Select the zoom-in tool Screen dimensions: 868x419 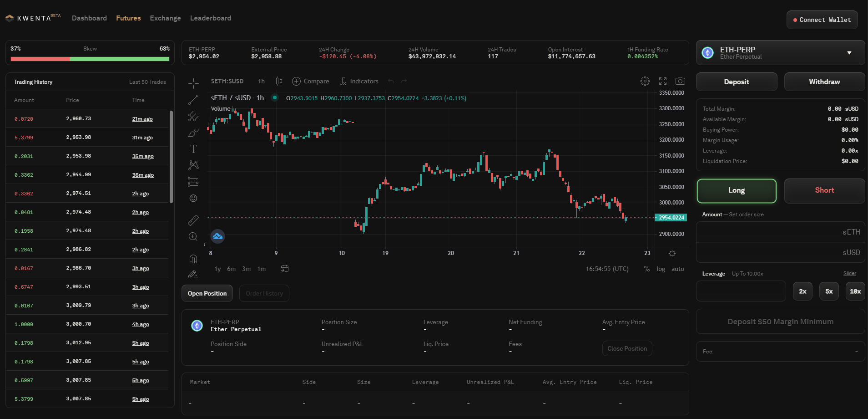coord(193,236)
